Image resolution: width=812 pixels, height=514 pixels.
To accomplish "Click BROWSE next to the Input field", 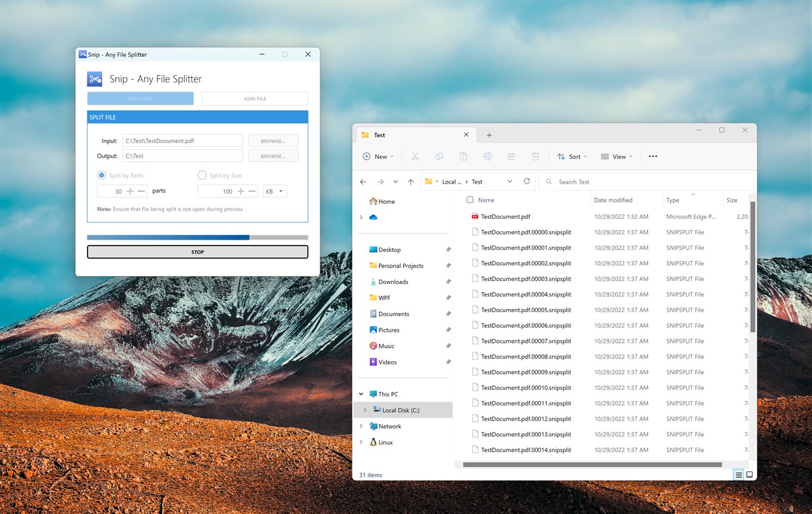I will point(273,140).
